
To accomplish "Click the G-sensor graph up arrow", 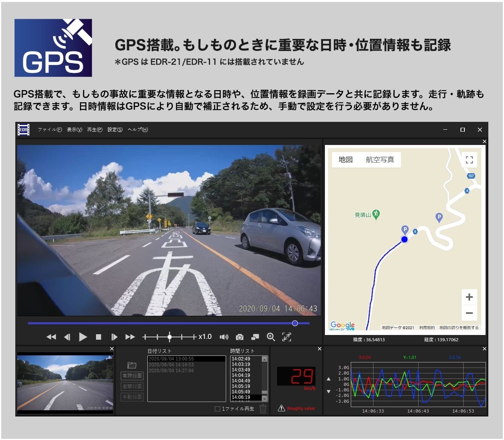I will [328, 379].
